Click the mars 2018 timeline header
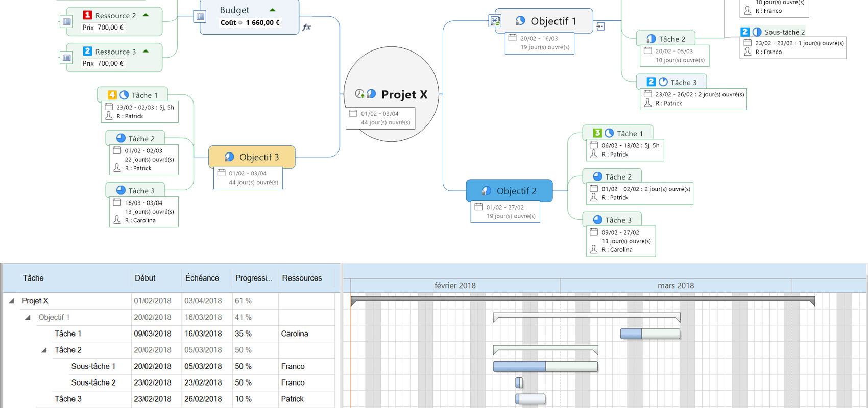 [676, 286]
